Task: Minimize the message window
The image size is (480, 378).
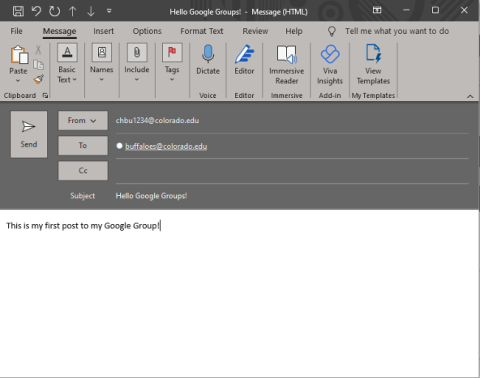Action: (406, 10)
